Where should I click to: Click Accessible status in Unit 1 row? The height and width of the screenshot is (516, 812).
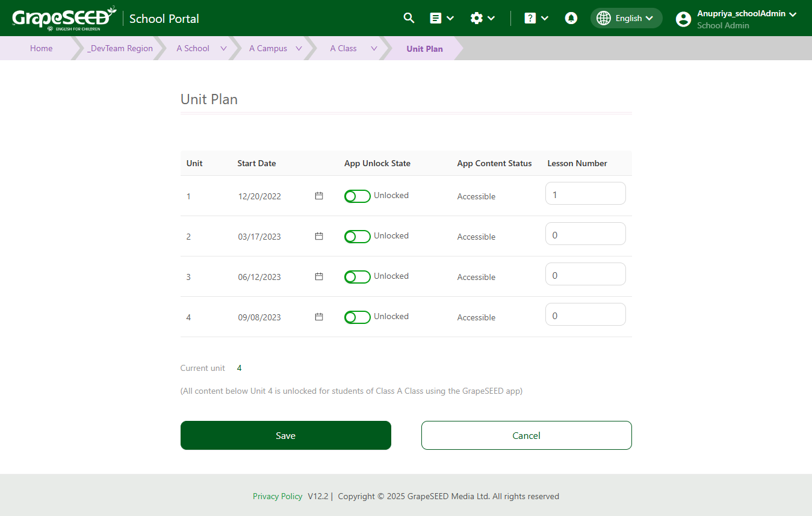[476, 196]
